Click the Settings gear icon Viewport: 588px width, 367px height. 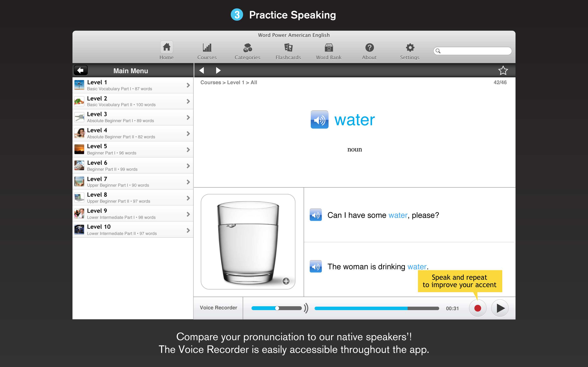409,48
